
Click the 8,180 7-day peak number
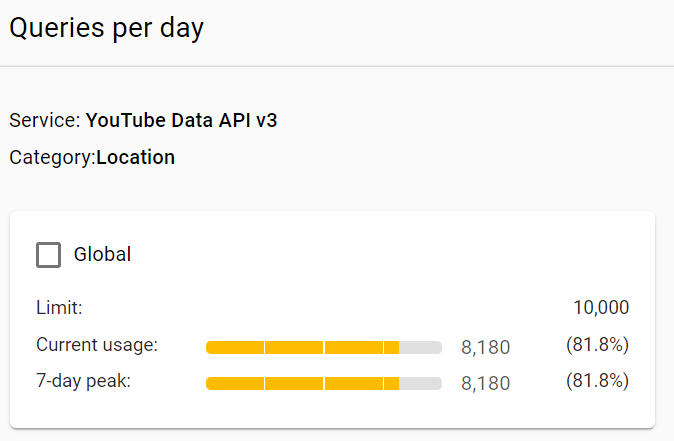click(x=485, y=383)
